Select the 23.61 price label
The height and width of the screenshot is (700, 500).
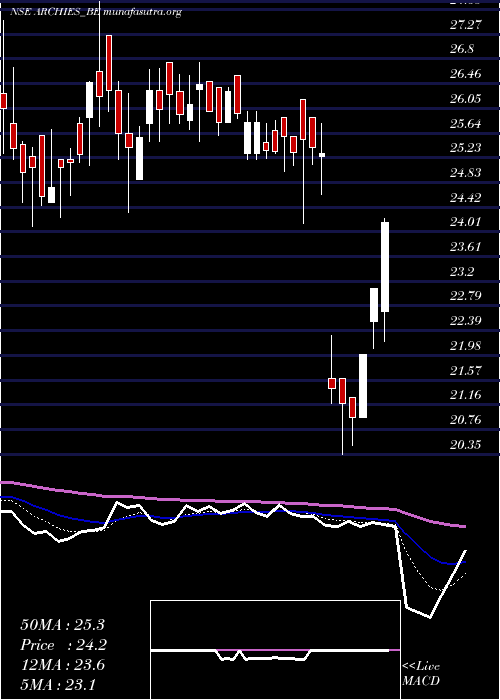click(x=466, y=247)
